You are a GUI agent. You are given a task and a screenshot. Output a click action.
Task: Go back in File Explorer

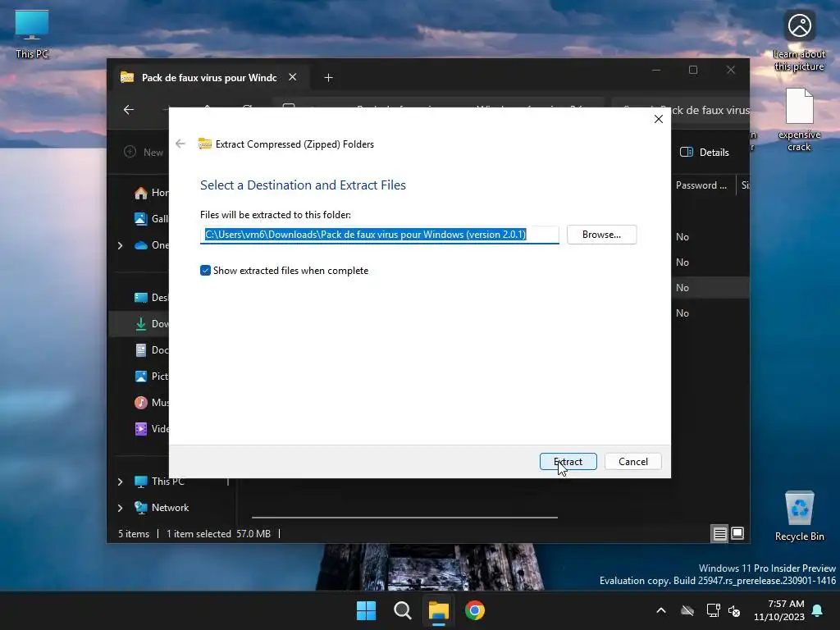click(129, 110)
